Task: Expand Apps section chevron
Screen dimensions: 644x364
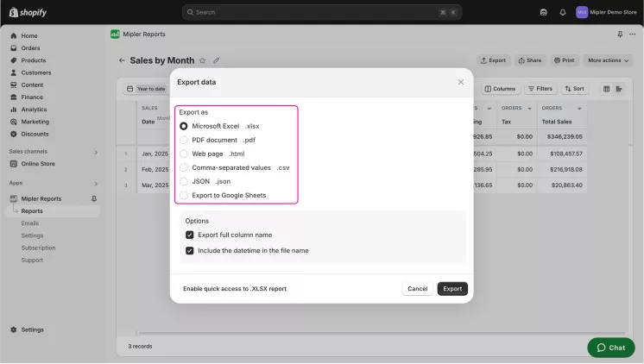Action: click(96, 184)
